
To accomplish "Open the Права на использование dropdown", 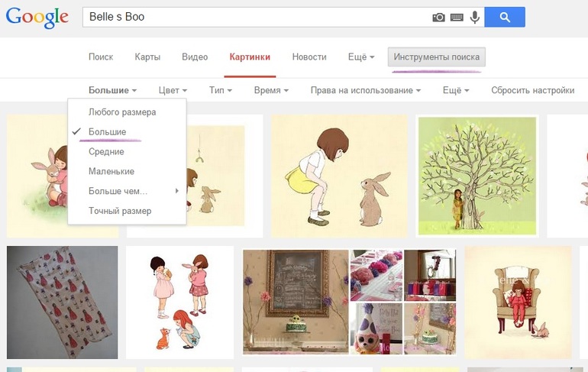I will click(365, 90).
